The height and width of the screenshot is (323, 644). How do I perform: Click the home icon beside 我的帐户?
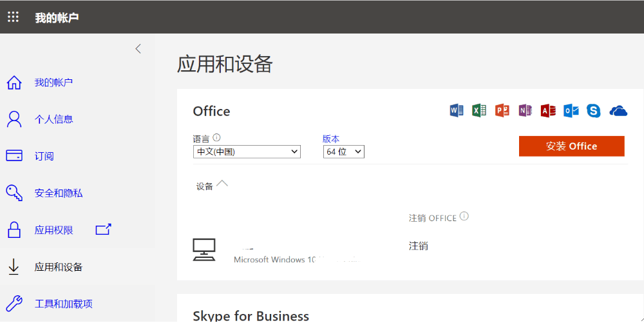pos(14,83)
